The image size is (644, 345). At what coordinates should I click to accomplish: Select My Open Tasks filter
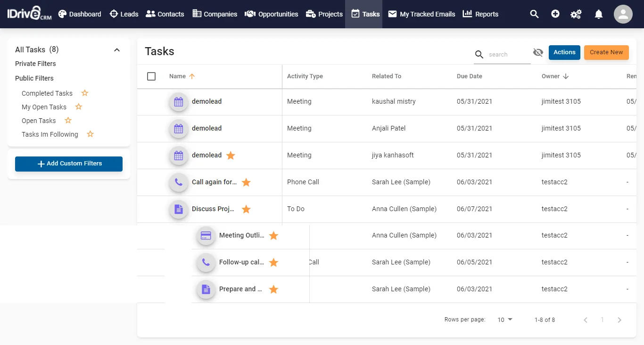coord(44,107)
